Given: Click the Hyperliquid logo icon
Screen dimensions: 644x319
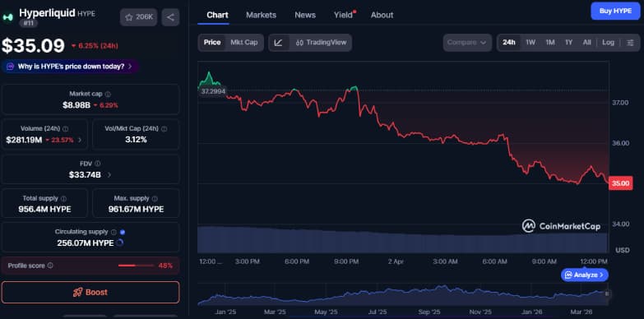Looking at the screenshot, I should pyautogui.click(x=7, y=17).
